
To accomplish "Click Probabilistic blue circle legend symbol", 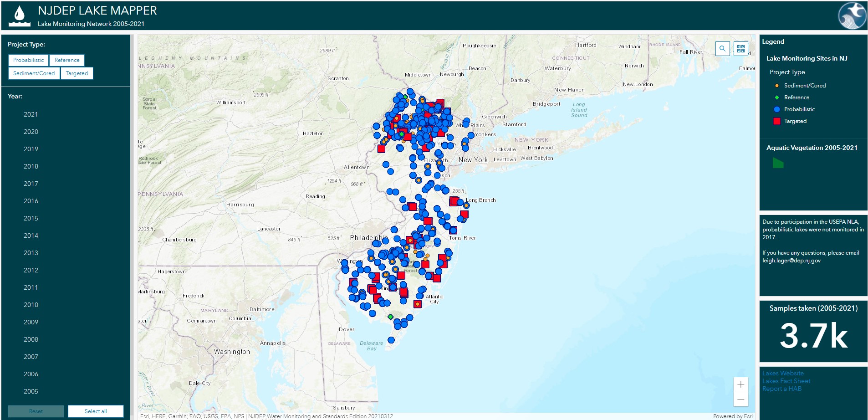I will click(777, 109).
